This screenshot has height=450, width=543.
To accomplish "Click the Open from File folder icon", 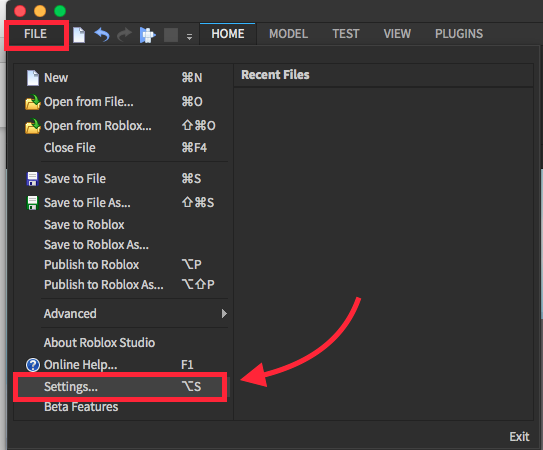I will click(33, 102).
